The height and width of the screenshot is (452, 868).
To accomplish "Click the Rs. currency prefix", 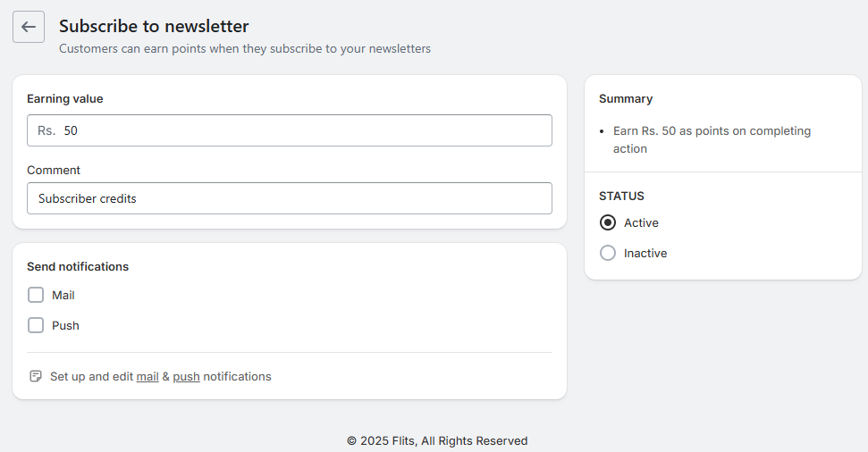I will [46, 130].
